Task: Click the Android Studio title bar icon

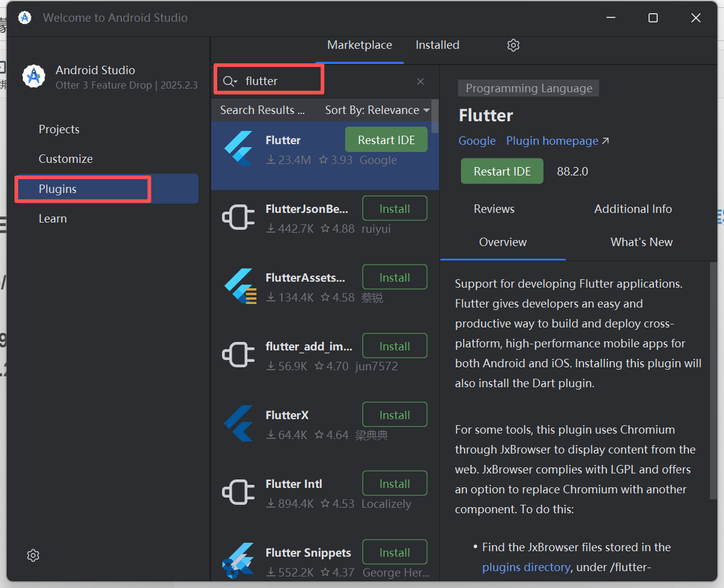Action: (25, 17)
